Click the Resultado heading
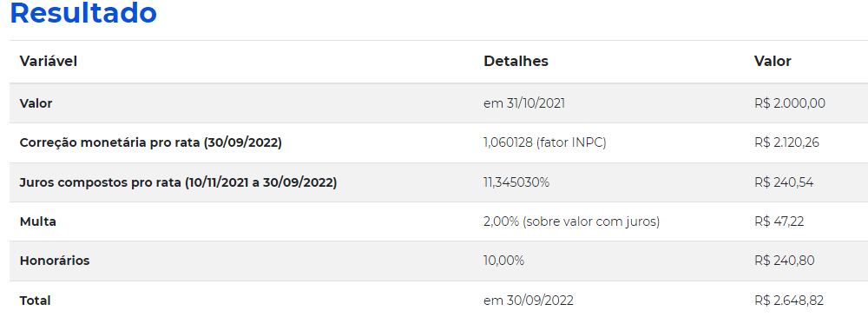 pos(83,13)
